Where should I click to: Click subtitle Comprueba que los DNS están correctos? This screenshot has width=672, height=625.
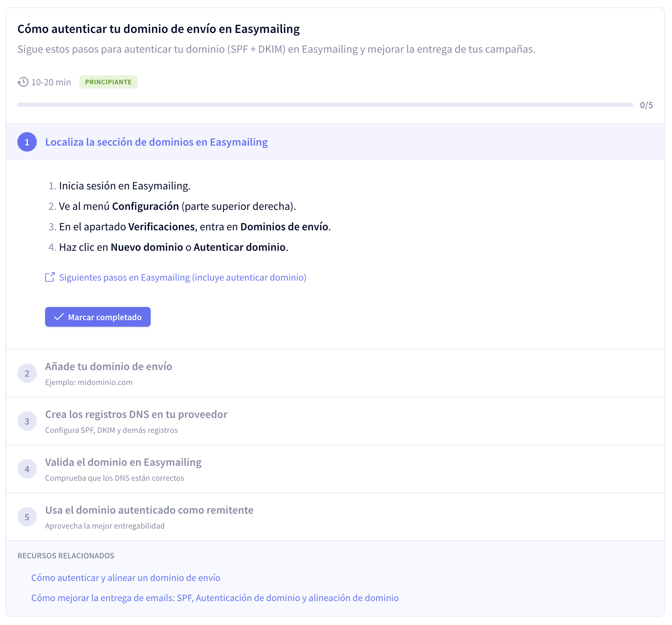click(115, 478)
